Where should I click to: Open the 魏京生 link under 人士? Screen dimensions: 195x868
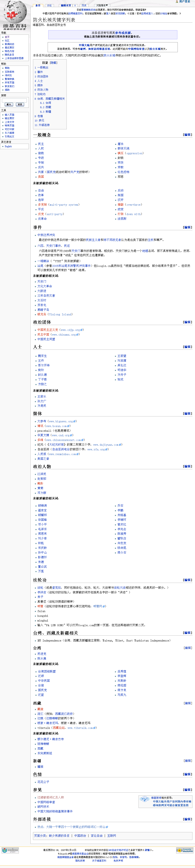[42, 356]
